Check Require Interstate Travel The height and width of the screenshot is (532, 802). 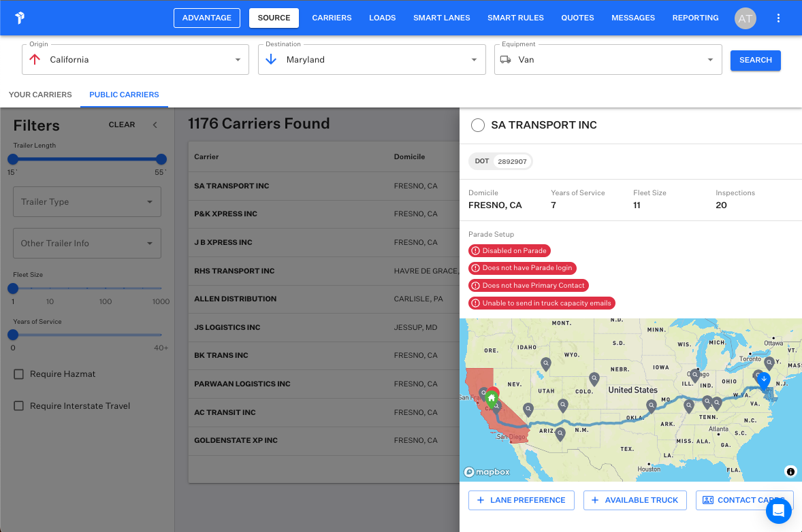pyautogui.click(x=19, y=406)
